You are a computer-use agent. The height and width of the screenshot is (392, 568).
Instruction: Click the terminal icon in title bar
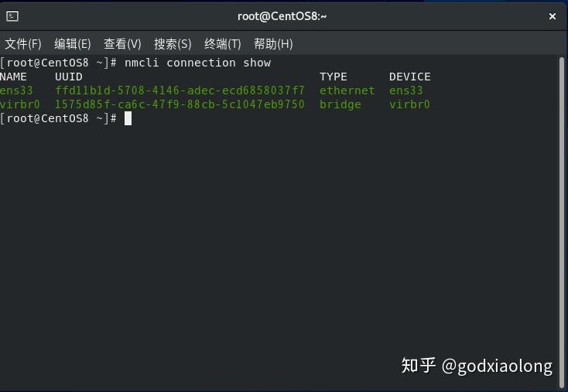(x=12, y=15)
